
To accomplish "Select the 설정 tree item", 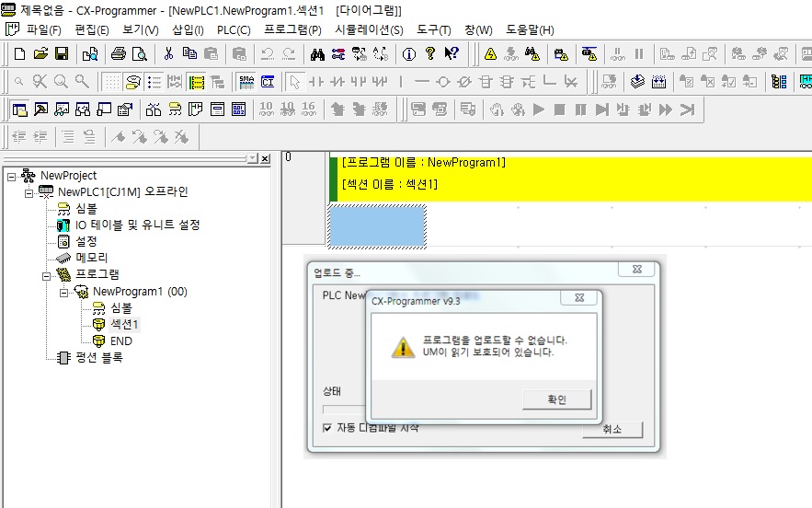I will pyautogui.click(x=86, y=241).
